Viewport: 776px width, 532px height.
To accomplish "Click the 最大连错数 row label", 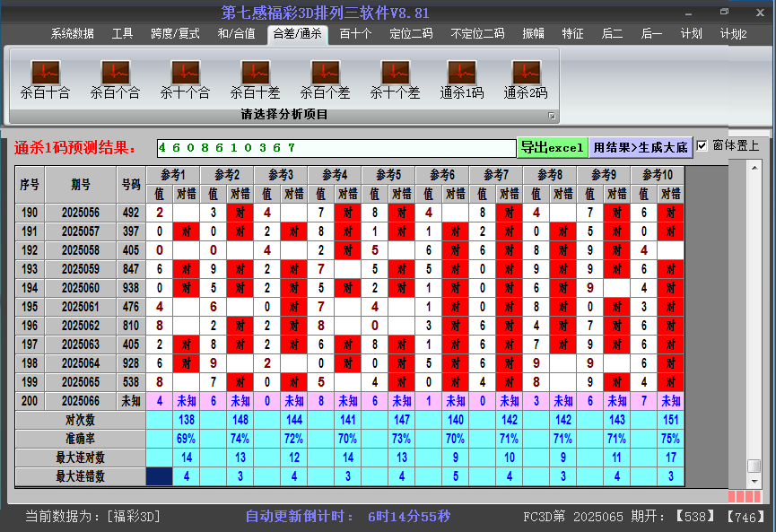I will point(80,476).
